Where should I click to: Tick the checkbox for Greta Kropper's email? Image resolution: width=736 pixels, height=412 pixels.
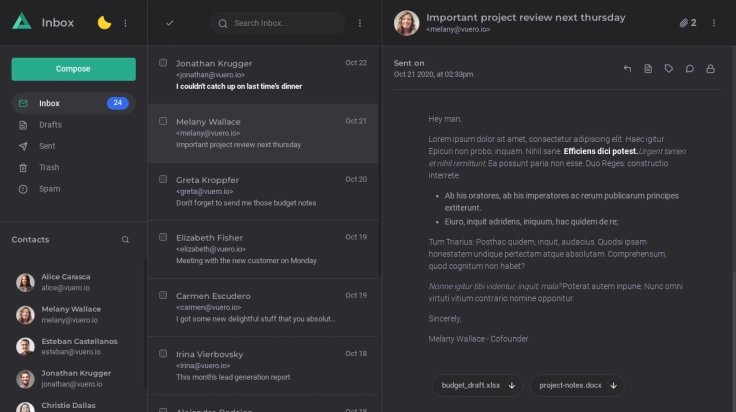point(163,179)
